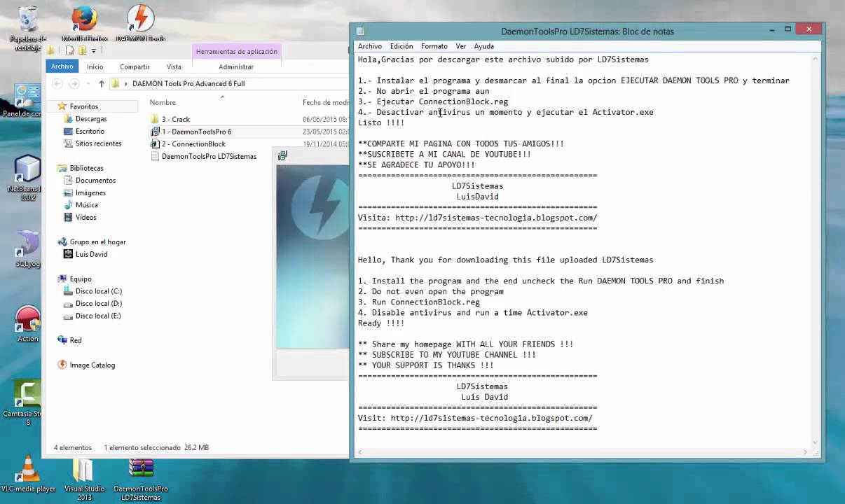Open Visual Studio 2013 desktop icon
The height and width of the screenshot is (504, 845).
pyautogui.click(x=84, y=479)
